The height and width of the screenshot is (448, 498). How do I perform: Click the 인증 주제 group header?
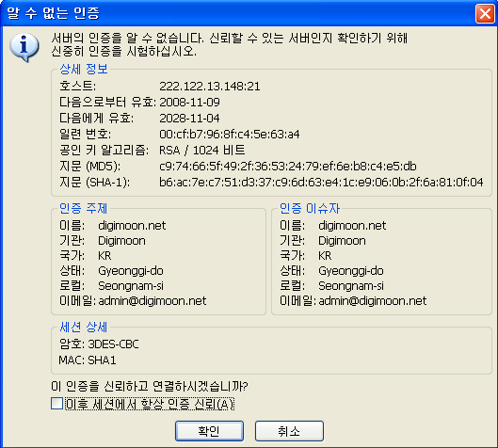(84, 208)
